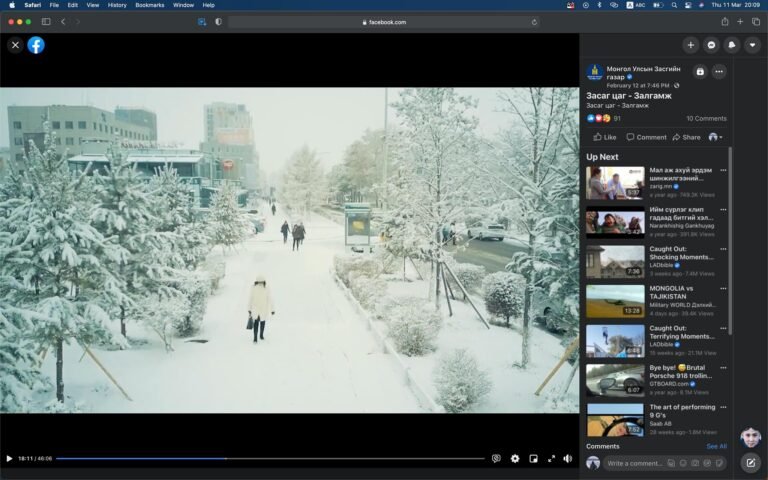768x480 pixels.
Task: Open the History menu in Safari
Action: pyautogui.click(x=117, y=5)
